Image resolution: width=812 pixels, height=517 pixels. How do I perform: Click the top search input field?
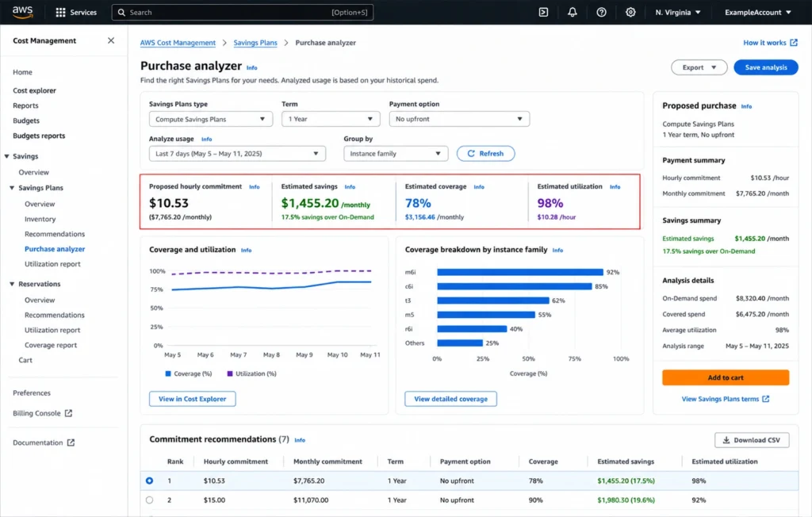(243, 13)
